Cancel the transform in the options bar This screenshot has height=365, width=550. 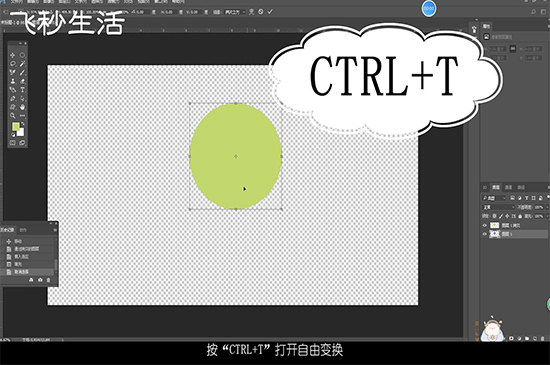[261, 12]
